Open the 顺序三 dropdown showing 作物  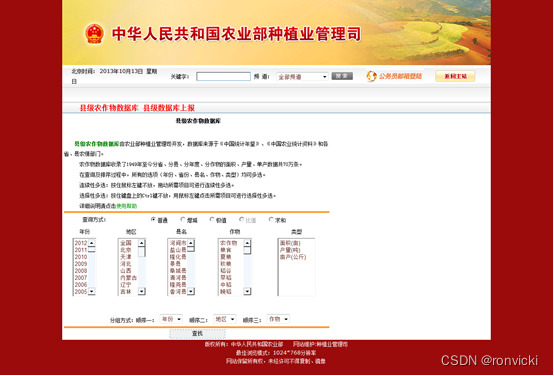click(278, 319)
